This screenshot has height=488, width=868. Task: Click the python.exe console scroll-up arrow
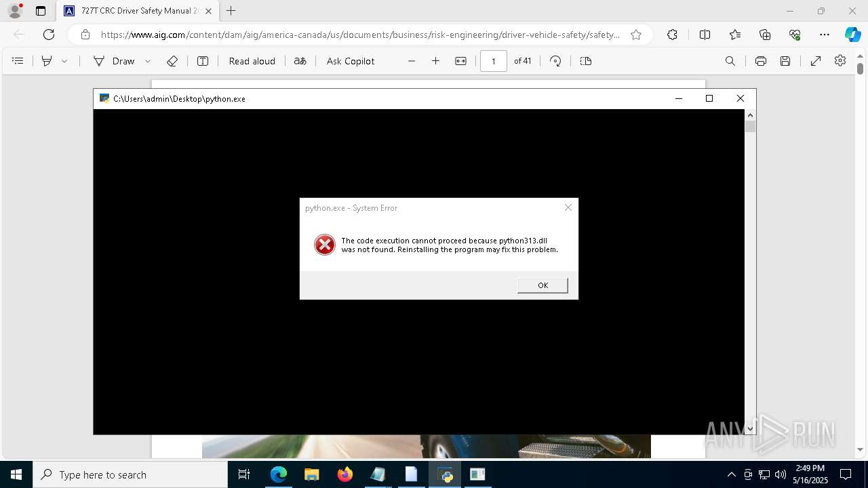click(x=750, y=115)
